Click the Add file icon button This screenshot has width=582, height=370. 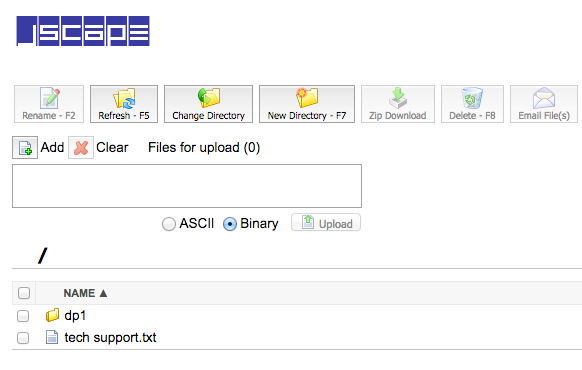[25, 147]
